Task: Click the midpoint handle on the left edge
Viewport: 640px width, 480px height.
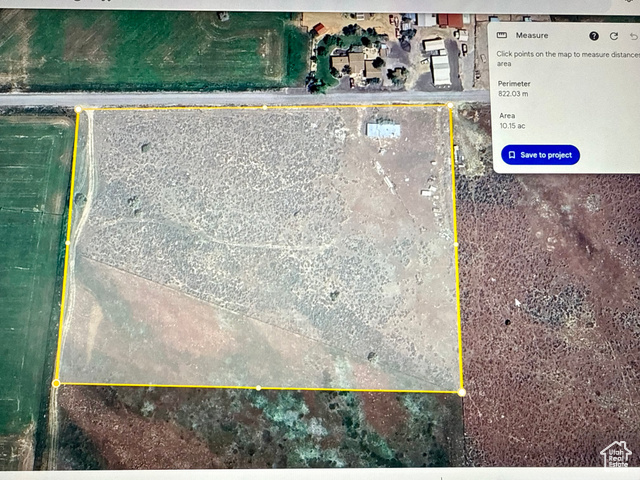Action: (67, 243)
